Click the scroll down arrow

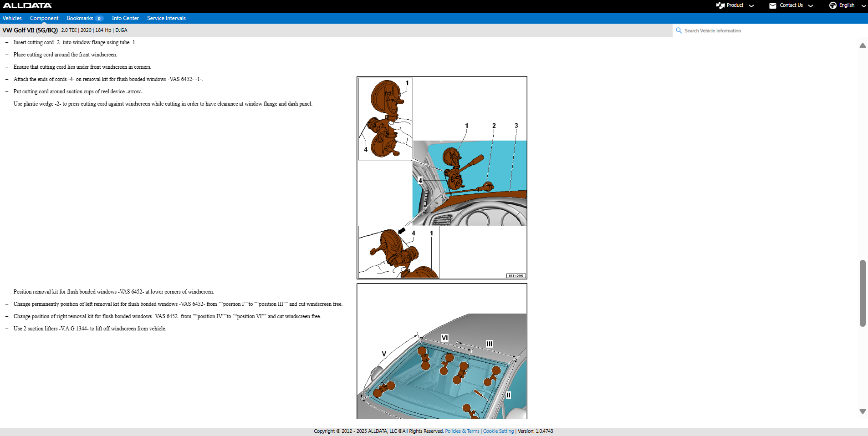pyautogui.click(x=862, y=411)
